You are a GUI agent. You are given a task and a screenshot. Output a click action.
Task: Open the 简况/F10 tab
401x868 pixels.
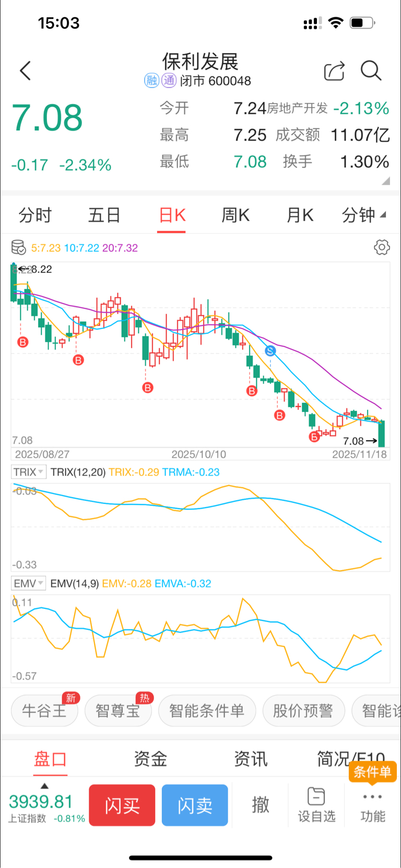(x=351, y=759)
